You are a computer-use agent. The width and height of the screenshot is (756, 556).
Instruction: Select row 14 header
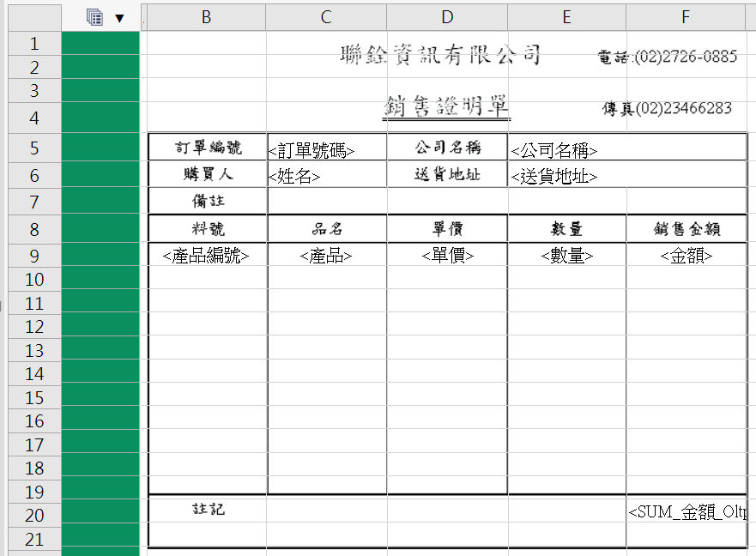[x=34, y=374]
